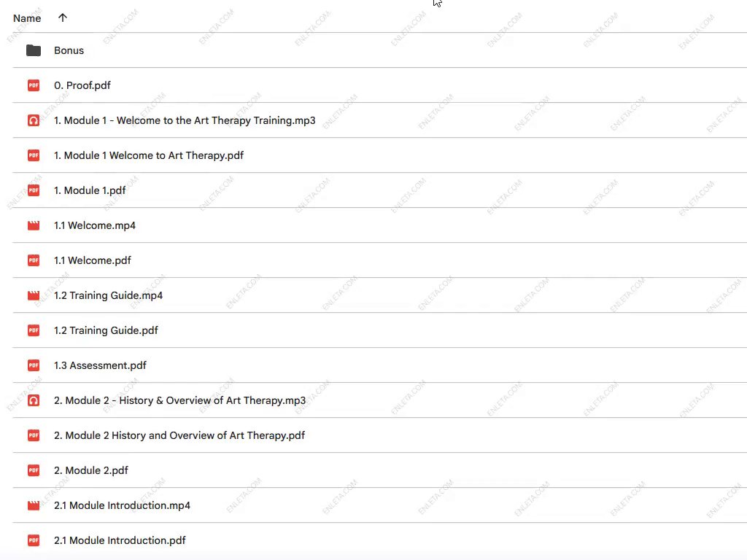Click video icon for 2.1 Module Introduction.mp4

pos(34,505)
